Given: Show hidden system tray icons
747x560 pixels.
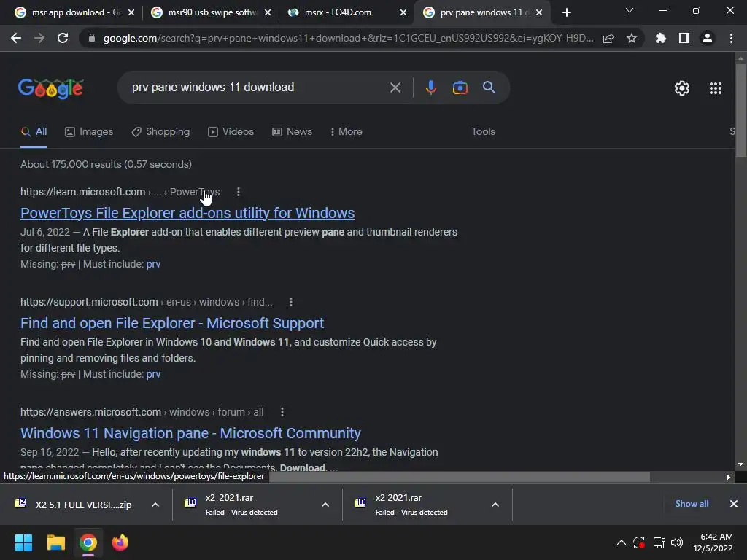Looking at the screenshot, I should 622,542.
